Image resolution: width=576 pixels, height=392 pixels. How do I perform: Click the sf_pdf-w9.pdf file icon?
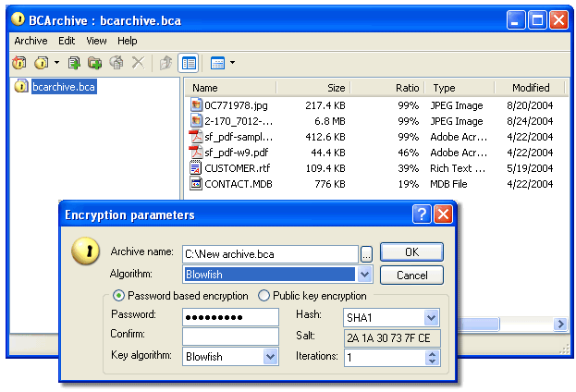(196, 153)
